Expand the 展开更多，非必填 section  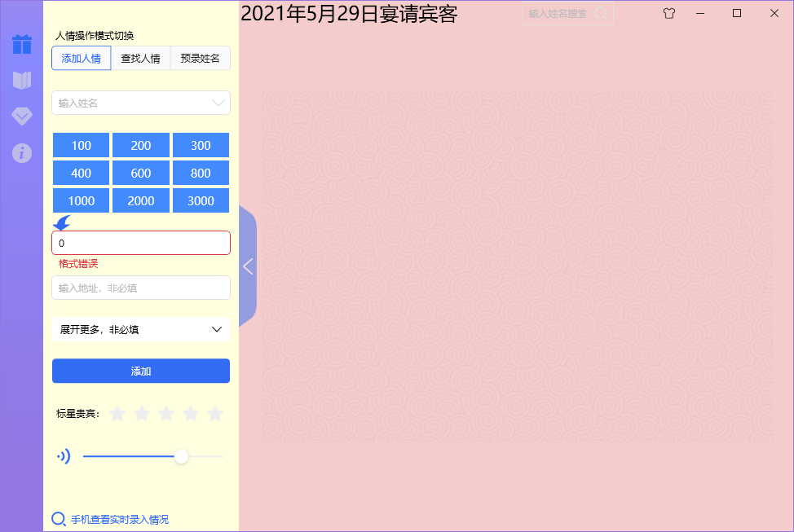pyautogui.click(x=140, y=329)
